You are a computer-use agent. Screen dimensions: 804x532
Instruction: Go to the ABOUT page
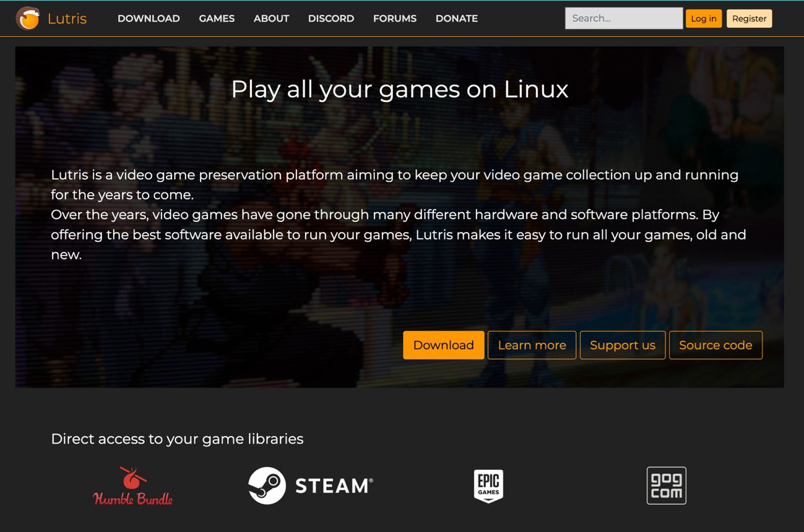(x=271, y=19)
